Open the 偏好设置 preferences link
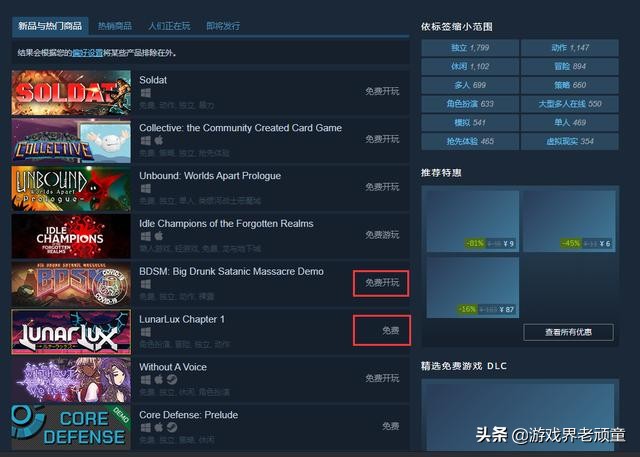 87,53
